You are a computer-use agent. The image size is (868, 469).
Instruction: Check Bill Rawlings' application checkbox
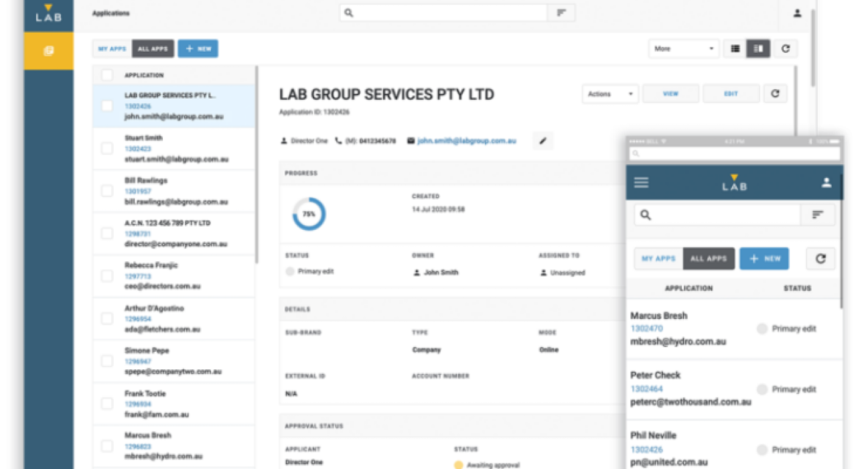pyautogui.click(x=106, y=191)
